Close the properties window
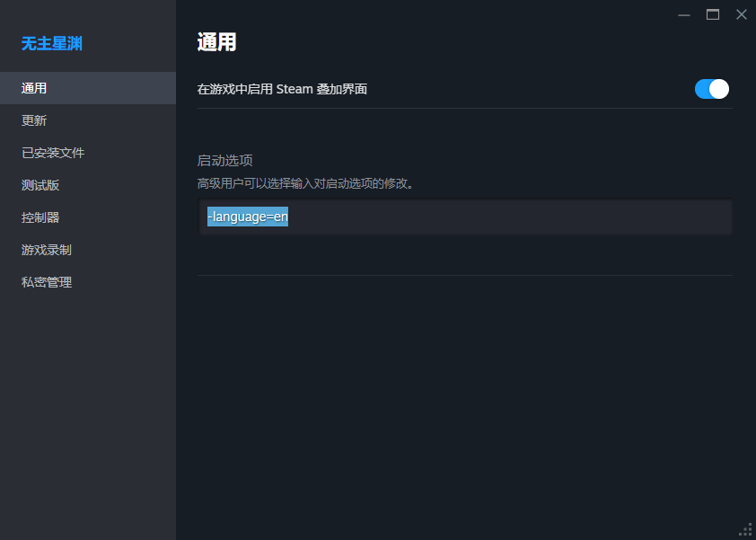Screen dimensions: 756x540 [741, 15]
